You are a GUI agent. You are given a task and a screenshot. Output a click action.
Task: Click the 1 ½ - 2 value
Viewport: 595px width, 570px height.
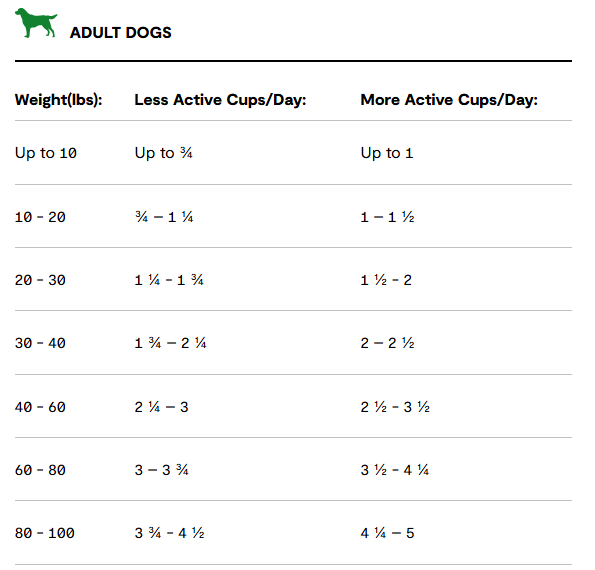[x=386, y=280]
